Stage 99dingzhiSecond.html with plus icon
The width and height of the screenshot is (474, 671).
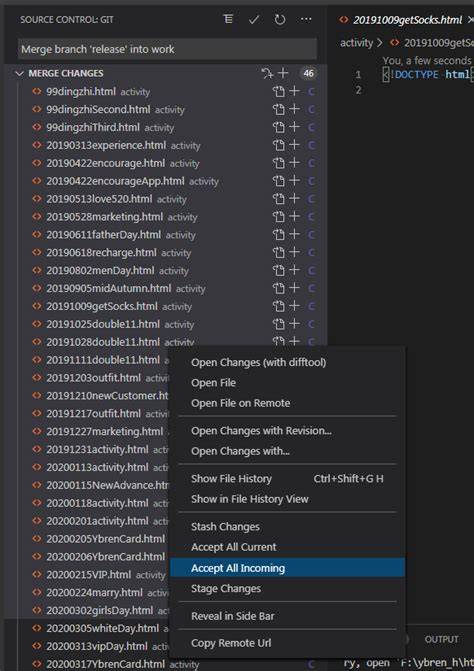pyautogui.click(x=294, y=109)
